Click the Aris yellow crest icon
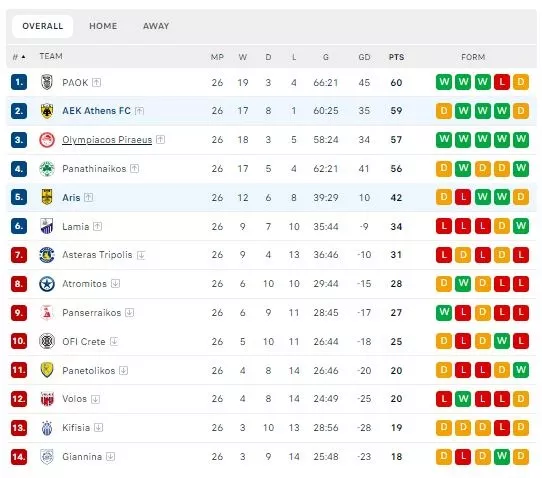The image size is (542, 478). tap(47, 197)
